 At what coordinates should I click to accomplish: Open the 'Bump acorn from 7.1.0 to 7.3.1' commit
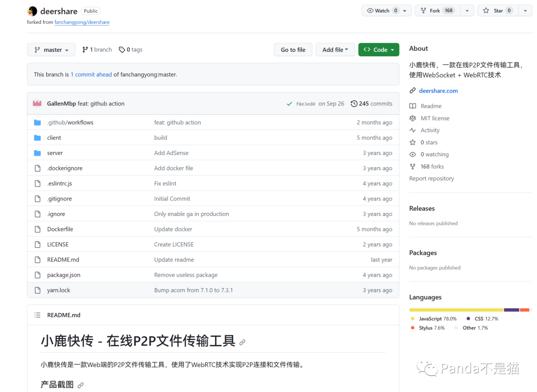tap(193, 290)
